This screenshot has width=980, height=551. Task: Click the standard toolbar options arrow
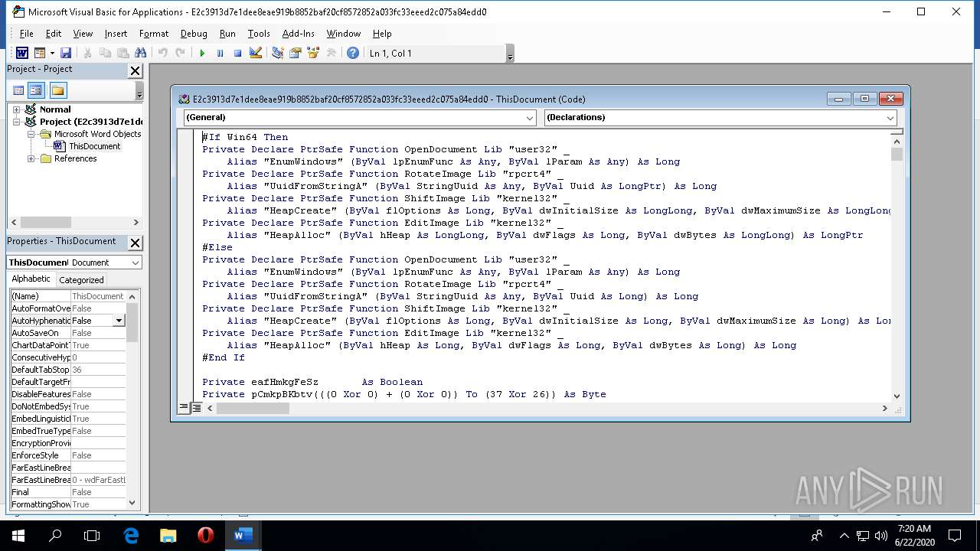click(x=511, y=54)
